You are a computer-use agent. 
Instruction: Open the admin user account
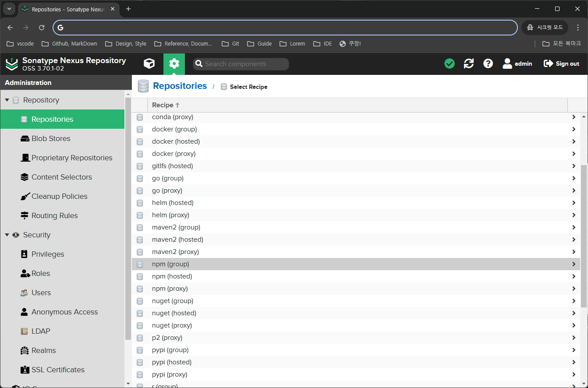tap(517, 63)
